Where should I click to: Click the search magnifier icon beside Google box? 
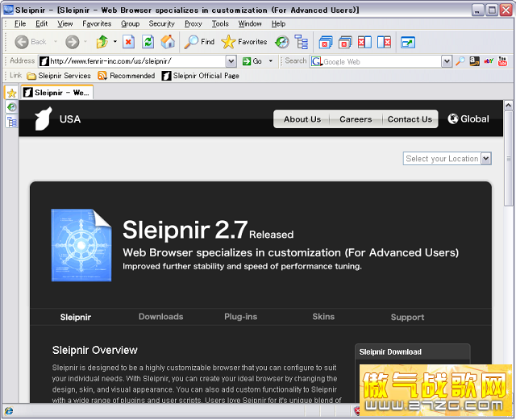point(460,61)
